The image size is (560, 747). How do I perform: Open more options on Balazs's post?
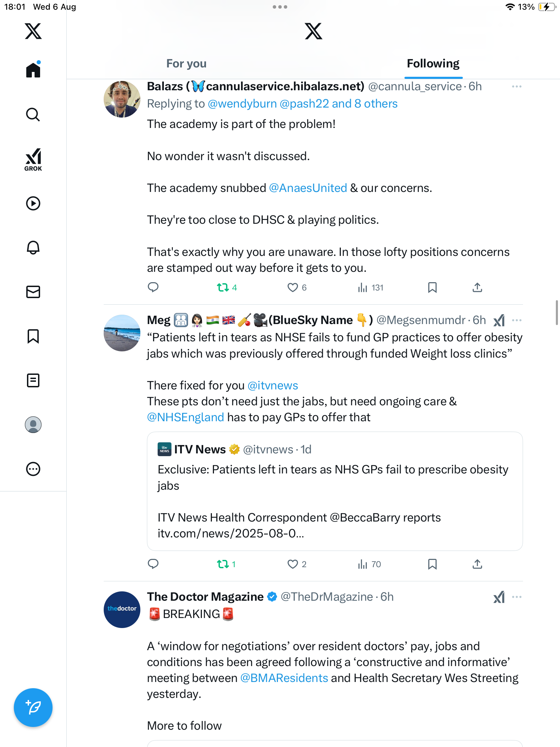[516, 86]
